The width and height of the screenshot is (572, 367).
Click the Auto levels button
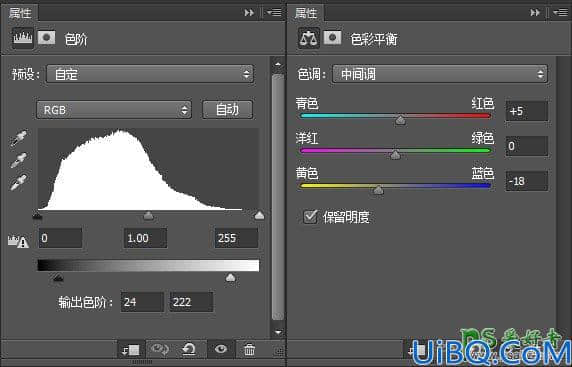pyautogui.click(x=227, y=109)
